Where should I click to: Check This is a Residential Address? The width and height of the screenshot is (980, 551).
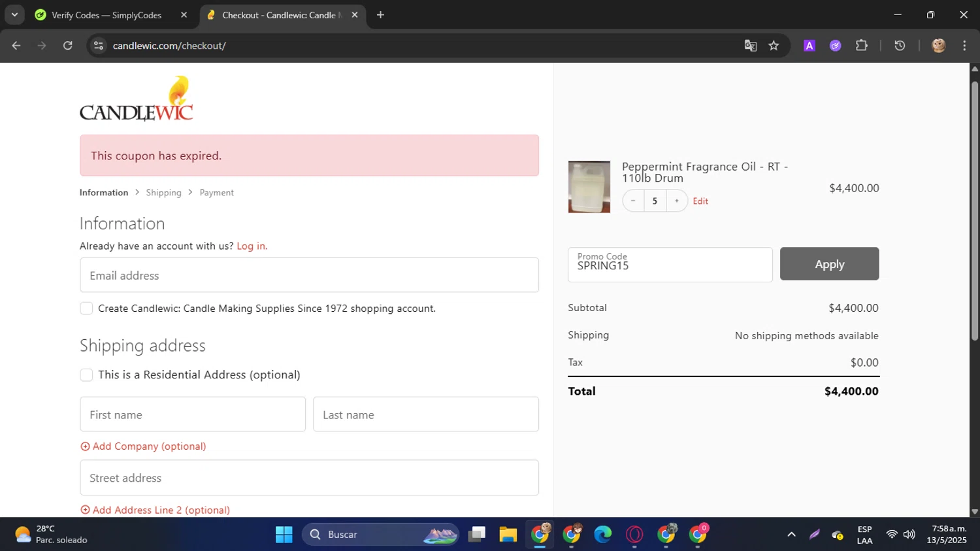point(86,375)
